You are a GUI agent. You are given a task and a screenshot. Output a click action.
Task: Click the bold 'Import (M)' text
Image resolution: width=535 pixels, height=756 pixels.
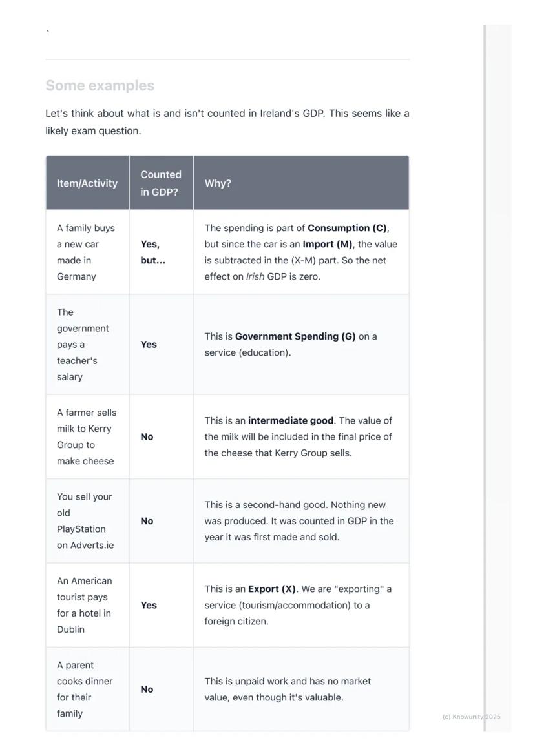(328, 244)
